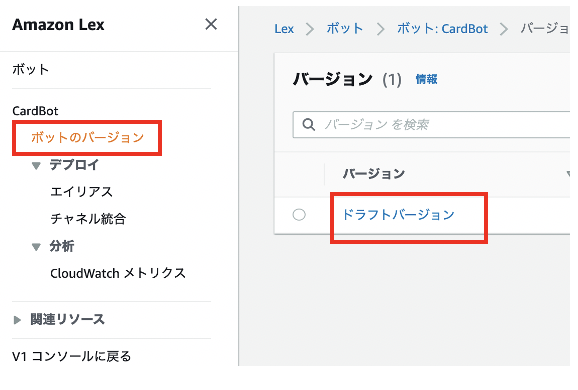The image size is (578, 390).
Task: Click the search magnifier icon
Action: 309,125
